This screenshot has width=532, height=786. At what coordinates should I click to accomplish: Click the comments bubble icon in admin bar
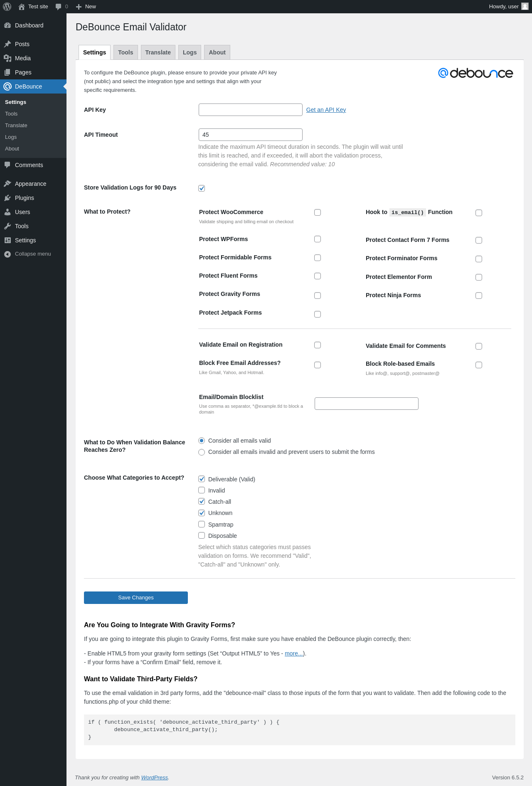point(59,7)
